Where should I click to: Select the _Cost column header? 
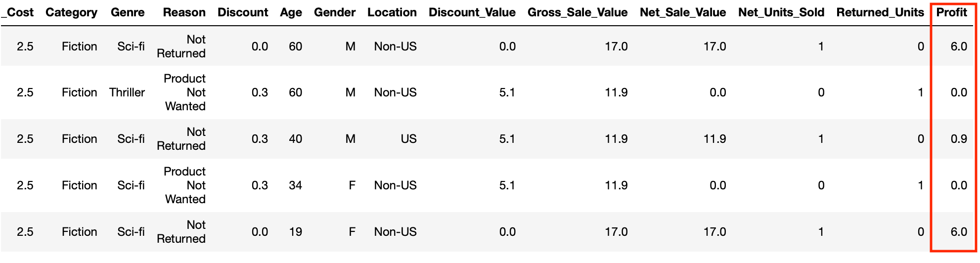click(18, 12)
